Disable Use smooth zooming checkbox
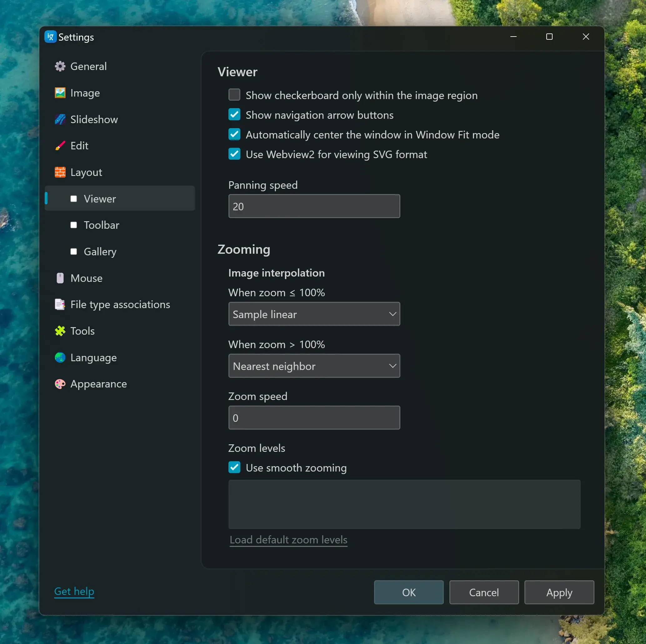 pos(234,467)
